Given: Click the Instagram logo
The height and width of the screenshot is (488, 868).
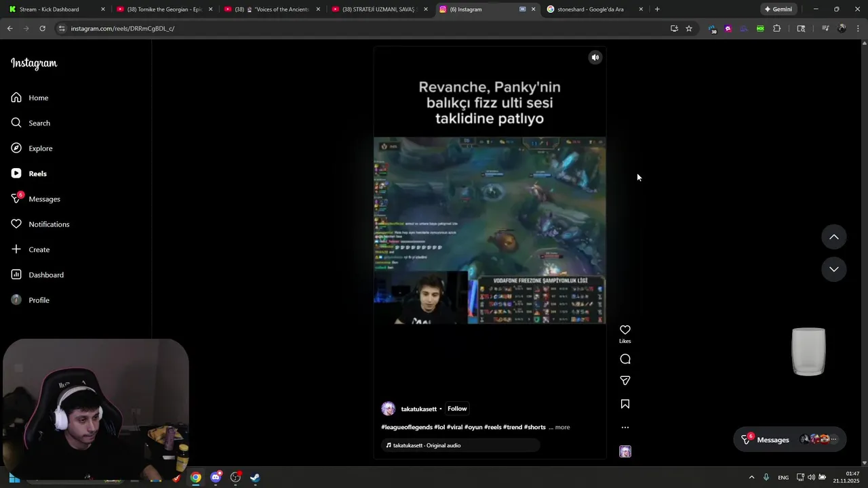Looking at the screenshot, I should point(34,64).
